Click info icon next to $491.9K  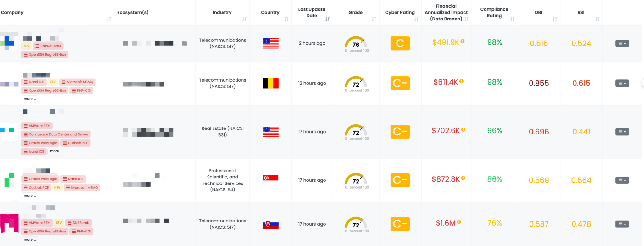pos(463,41)
